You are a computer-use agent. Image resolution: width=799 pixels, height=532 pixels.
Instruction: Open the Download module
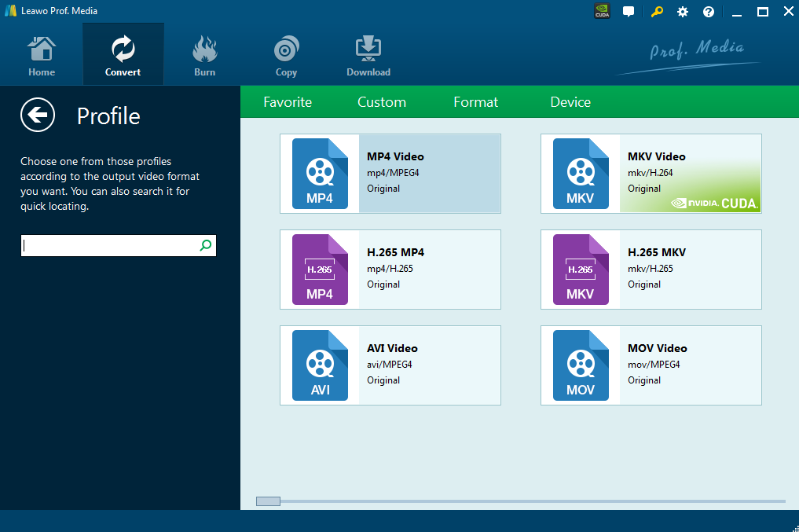(368, 56)
